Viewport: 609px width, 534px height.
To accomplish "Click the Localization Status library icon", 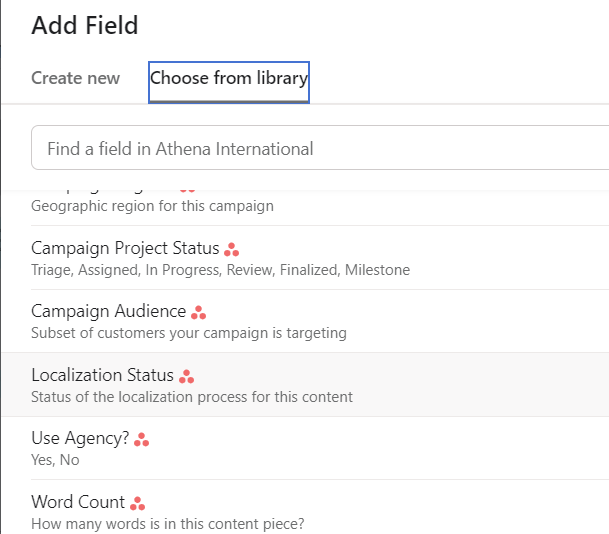I will tap(187, 377).
